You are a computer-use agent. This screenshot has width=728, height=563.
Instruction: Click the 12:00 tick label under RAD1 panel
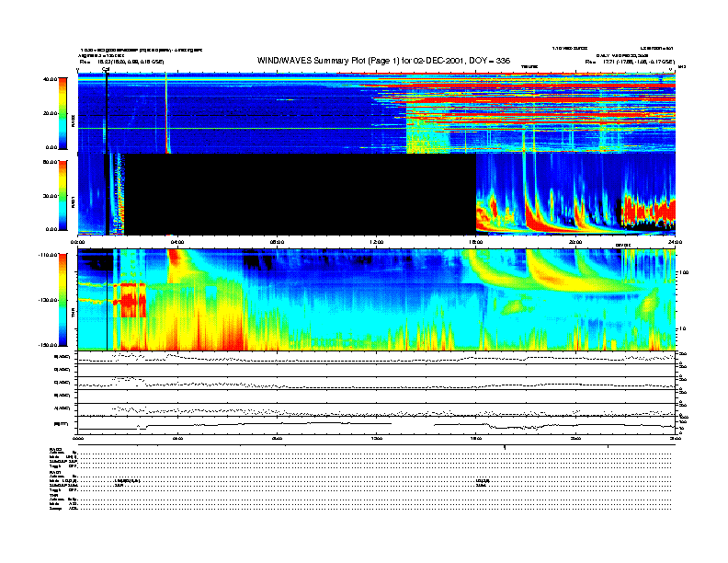pos(377,242)
